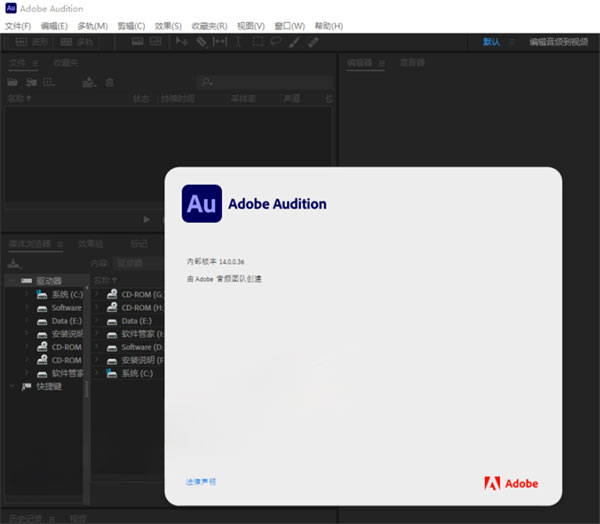Open the 编辑器 panel menu icon
The height and width of the screenshot is (524, 600).
[382, 63]
